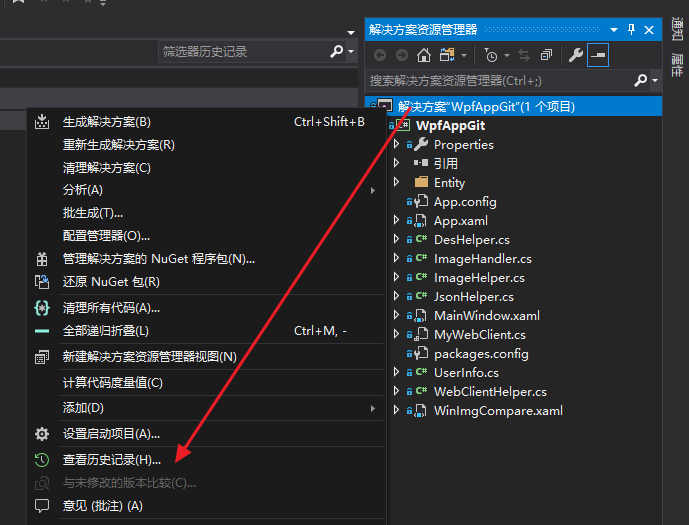
Task: Click the Forward navigation arrow in Solution Explorer
Action: (402, 55)
